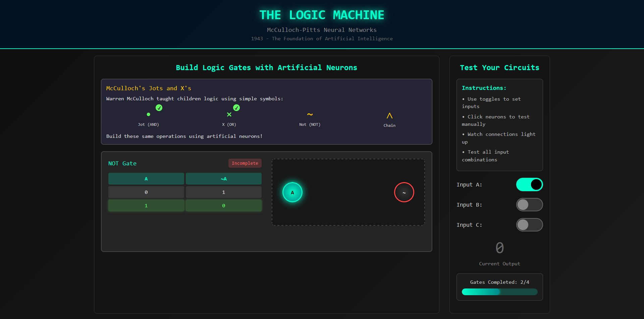This screenshot has width=644, height=319.
Task: Click the "Input B:" label
Action: (x=469, y=205)
